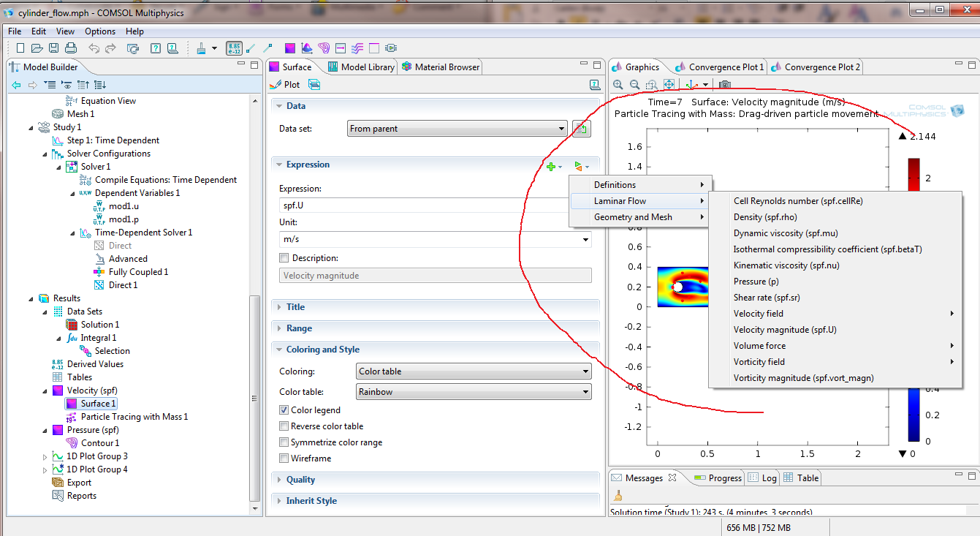The width and height of the screenshot is (980, 536).
Task: Choose Vorticity magnitude (spf.vort_magn) from menu
Action: pos(803,378)
